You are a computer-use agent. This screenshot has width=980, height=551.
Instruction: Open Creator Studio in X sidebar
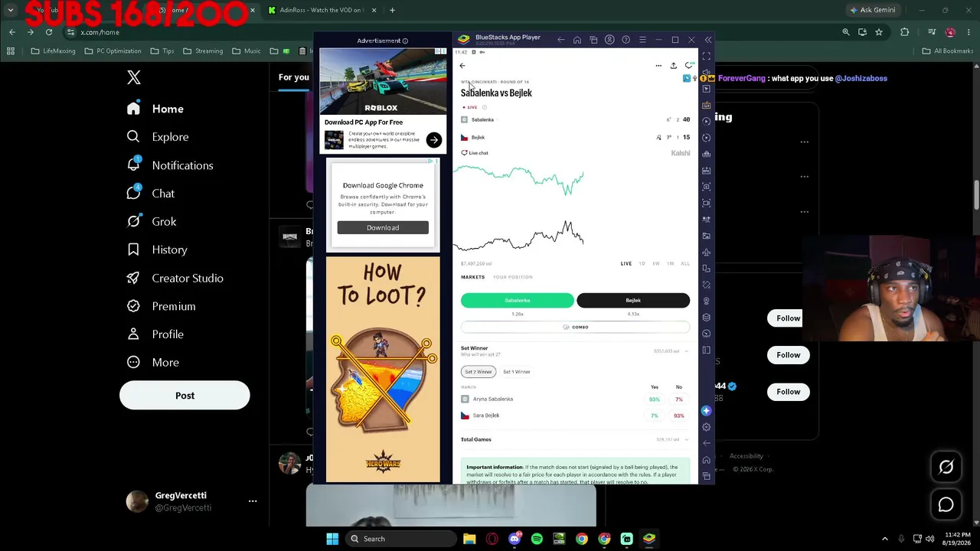(x=175, y=278)
